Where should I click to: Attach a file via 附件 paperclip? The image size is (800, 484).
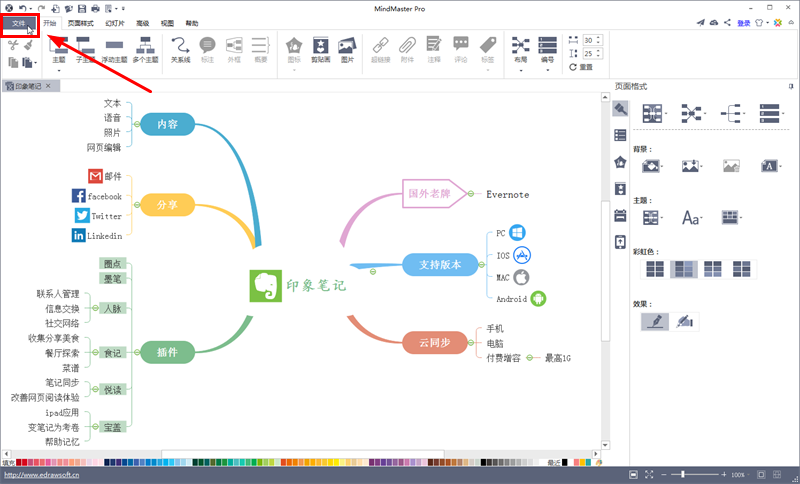point(407,50)
